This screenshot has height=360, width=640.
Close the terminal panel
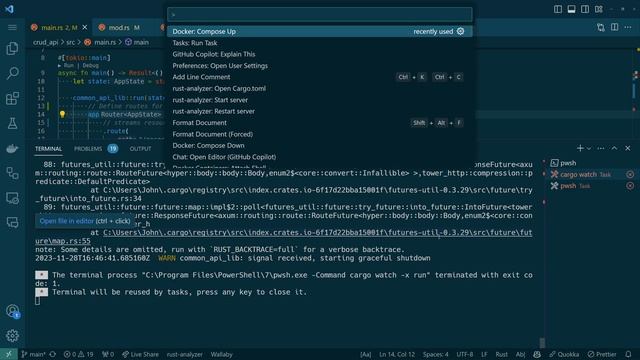point(628,148)
